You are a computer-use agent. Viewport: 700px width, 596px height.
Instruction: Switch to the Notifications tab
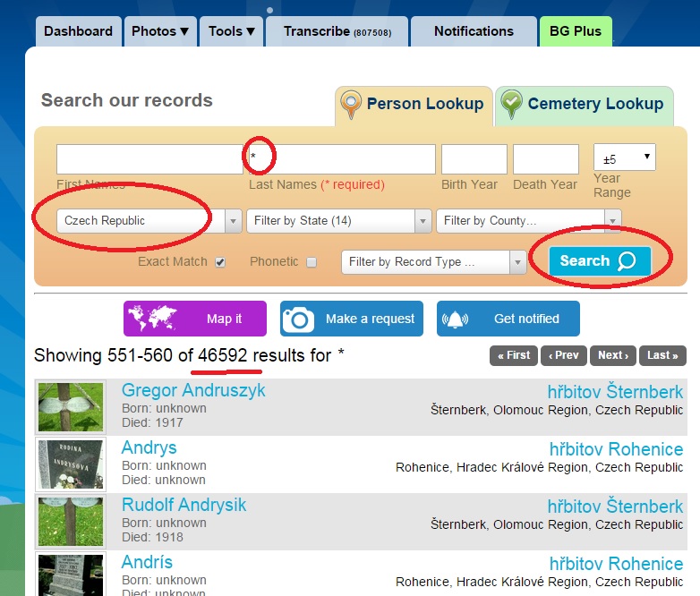474,31
